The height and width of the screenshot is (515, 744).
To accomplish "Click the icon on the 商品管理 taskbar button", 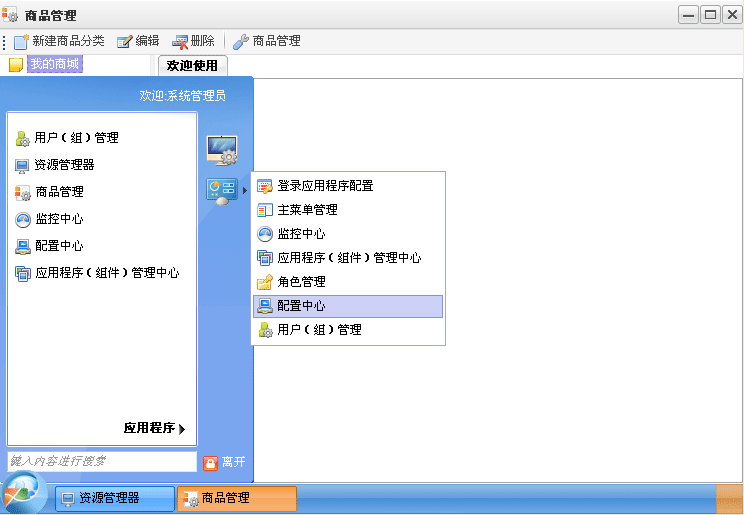I will click(191, 498).
